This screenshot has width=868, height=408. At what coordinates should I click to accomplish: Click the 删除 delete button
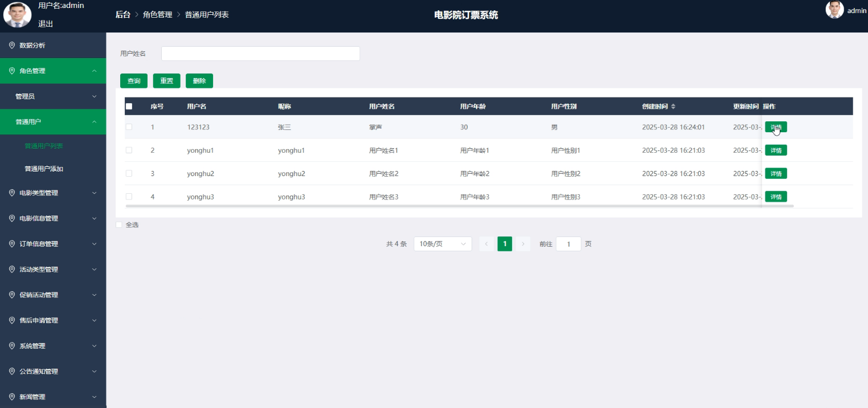[199, 81]
